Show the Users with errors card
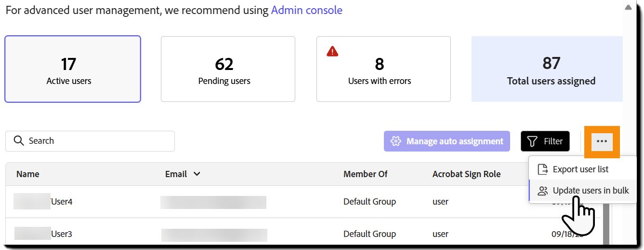Viewport: 644px width, 250px height. (383, 69)
